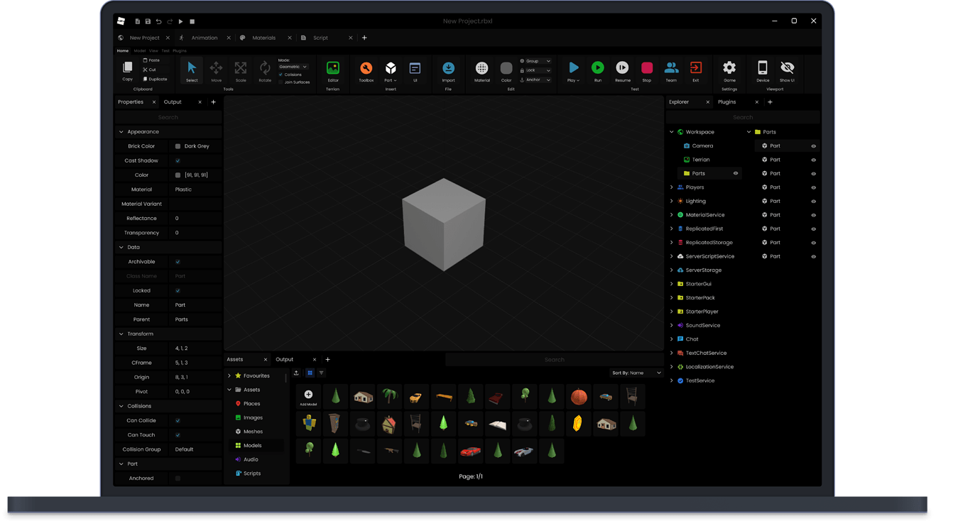Open the Terrain Editor
The width and height of the screenshot is (980, 521).
[332, 69]
